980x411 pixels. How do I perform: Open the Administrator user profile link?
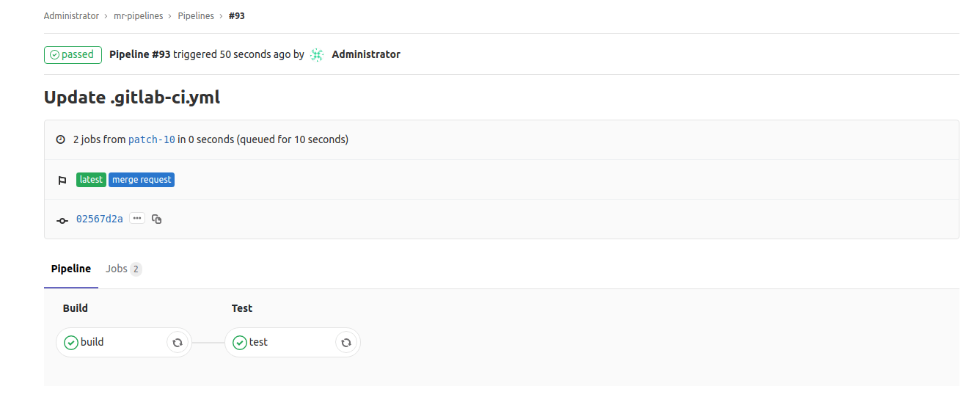click(x=366, y=54)
